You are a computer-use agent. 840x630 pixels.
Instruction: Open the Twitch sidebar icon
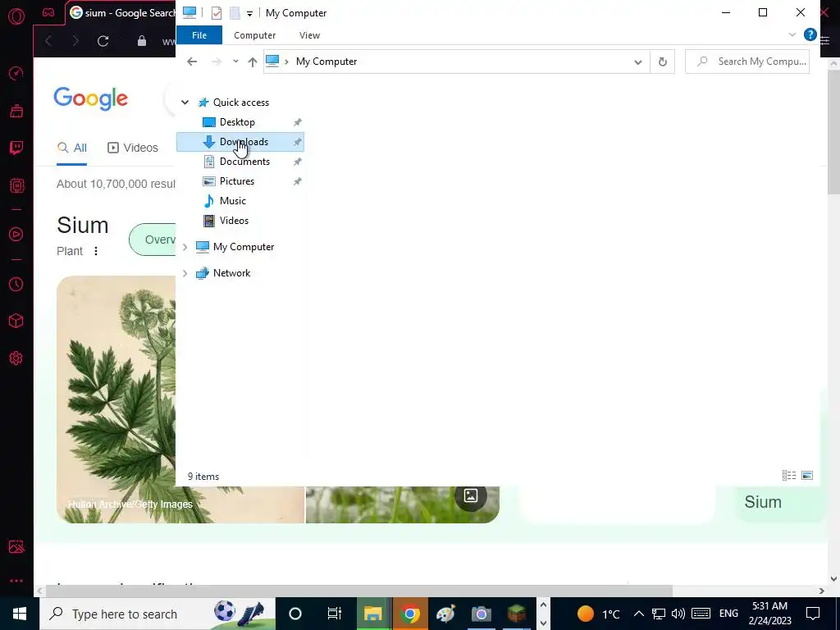(16, 148)
